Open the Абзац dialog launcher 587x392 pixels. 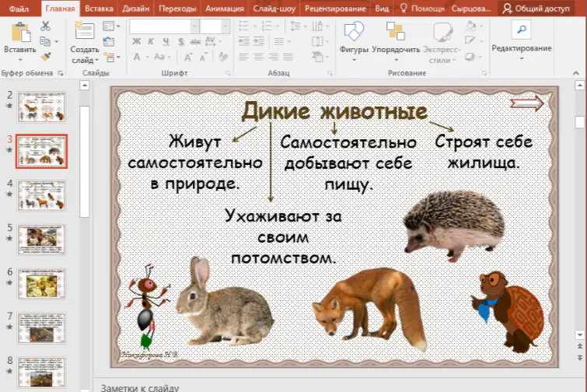[330, 73]
